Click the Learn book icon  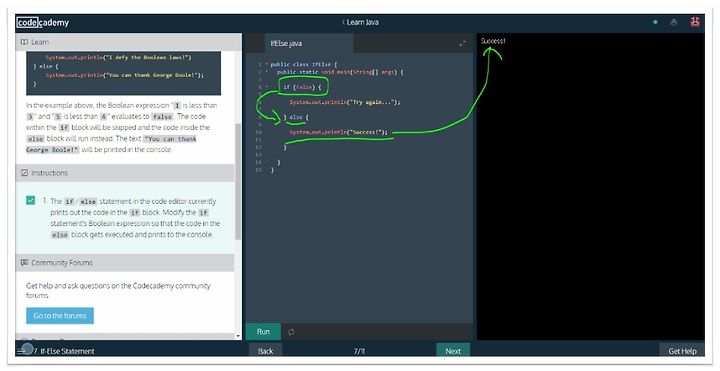coord(24,42)
